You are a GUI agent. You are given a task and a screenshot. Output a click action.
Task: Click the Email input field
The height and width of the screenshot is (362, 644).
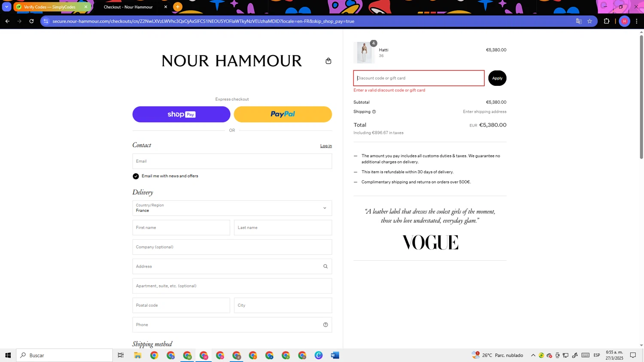click(232, 161)
